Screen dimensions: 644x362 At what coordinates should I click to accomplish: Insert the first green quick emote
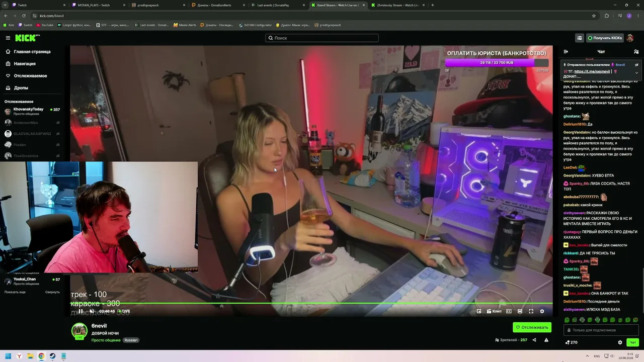[x=567, y=320]
